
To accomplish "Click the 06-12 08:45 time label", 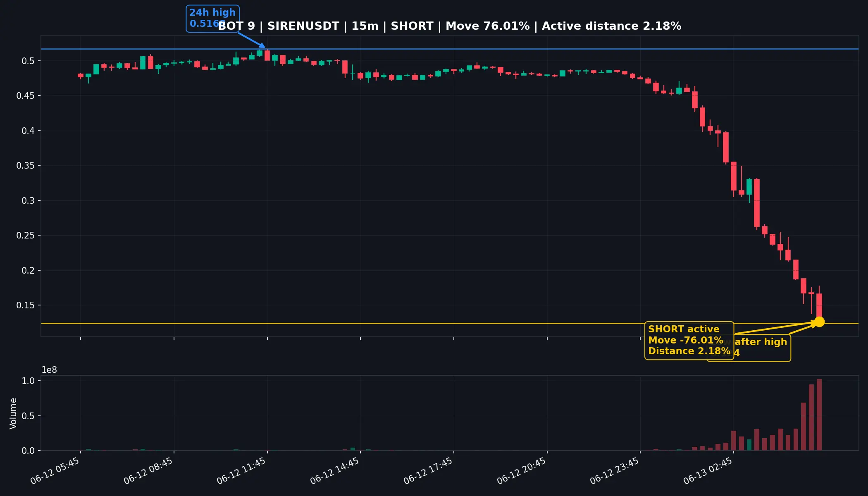I will [x=148, y=471].
